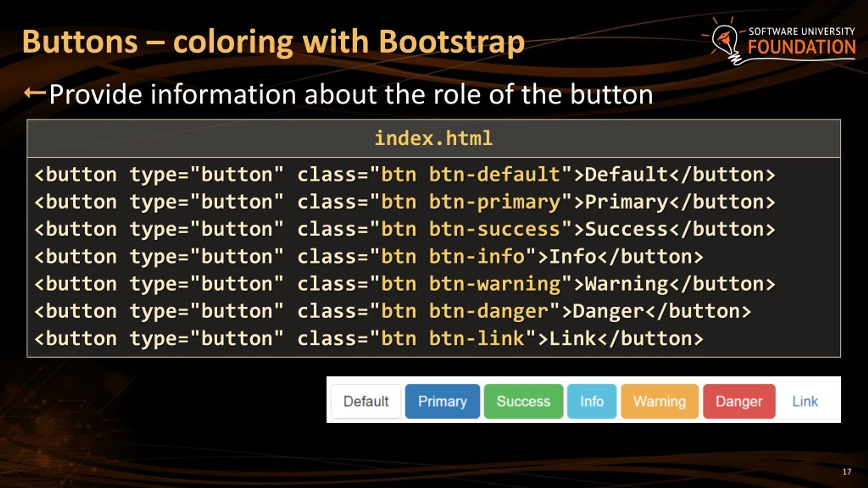This screenshot has width=868, height=488.
Task: Click the code line containing btn-info
Action: (x=369, y=257)
